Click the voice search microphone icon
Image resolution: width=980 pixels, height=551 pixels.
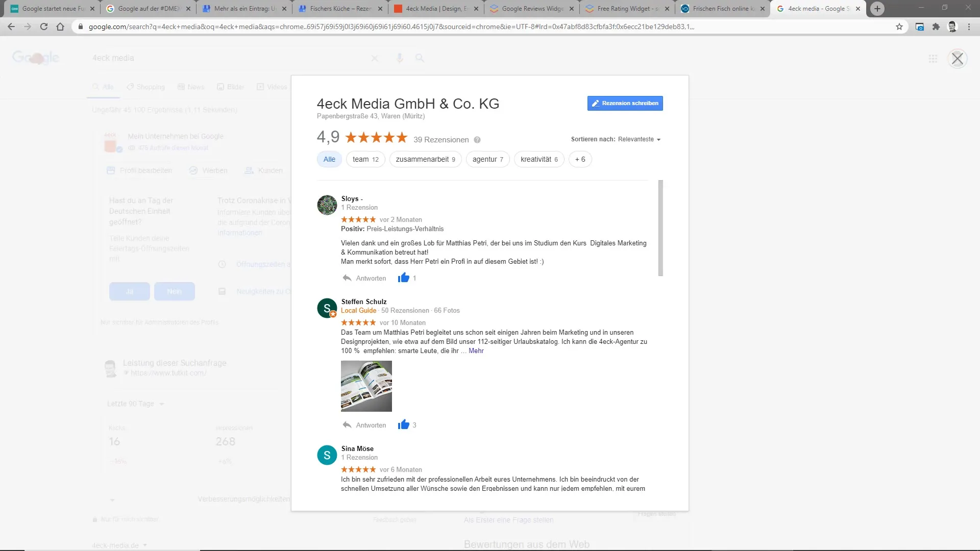400,58
